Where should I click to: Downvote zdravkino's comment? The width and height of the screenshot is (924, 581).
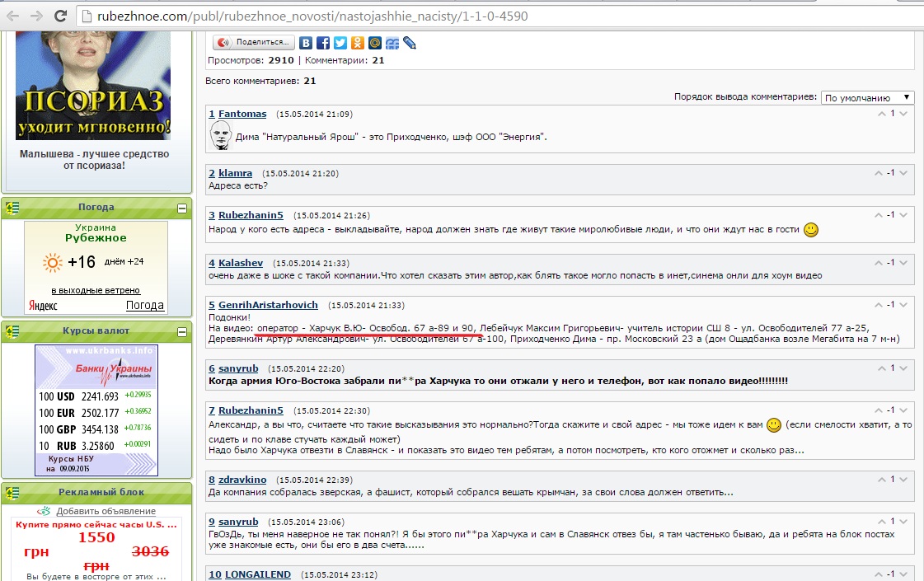(x=903, y=480)
